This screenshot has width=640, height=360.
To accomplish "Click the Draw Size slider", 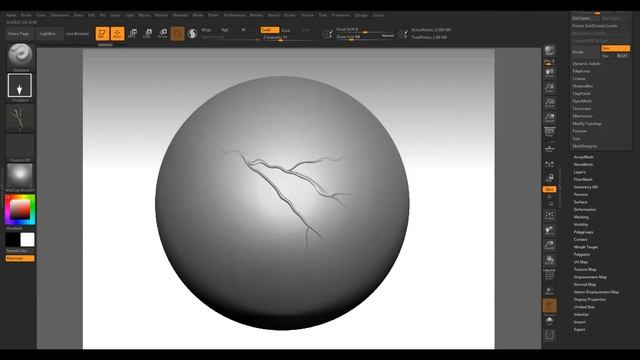I will pos(365,37).
